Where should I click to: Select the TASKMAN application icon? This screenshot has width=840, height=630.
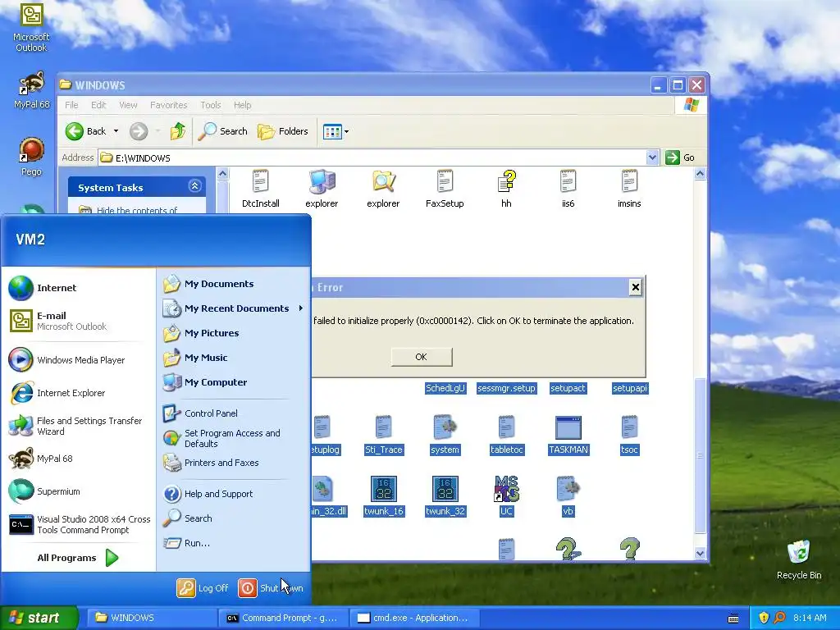568,435
